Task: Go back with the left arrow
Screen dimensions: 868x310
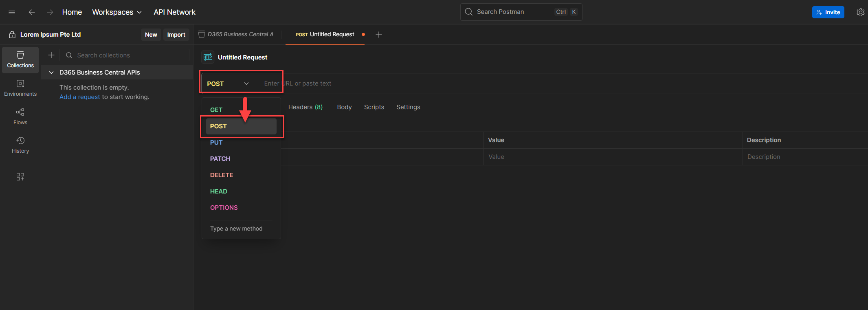Action: pos(31,12)
